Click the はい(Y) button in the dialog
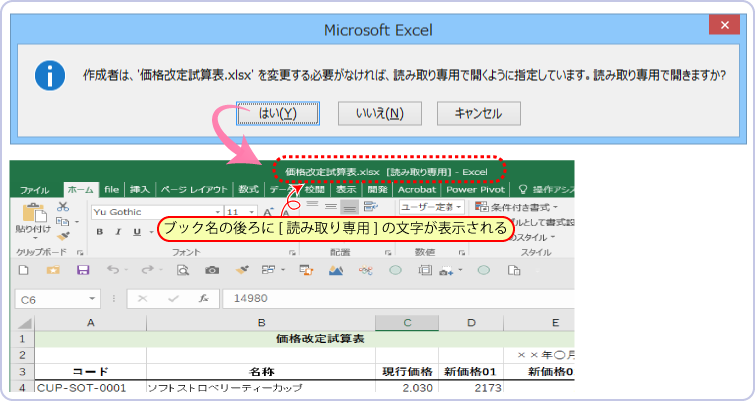755x401 pixels. (278, 114)
